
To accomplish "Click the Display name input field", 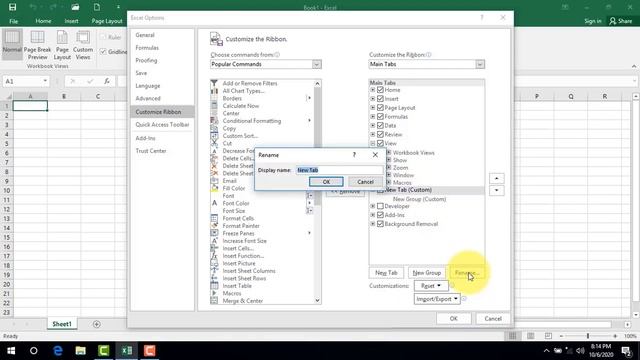I will (339, 170).
